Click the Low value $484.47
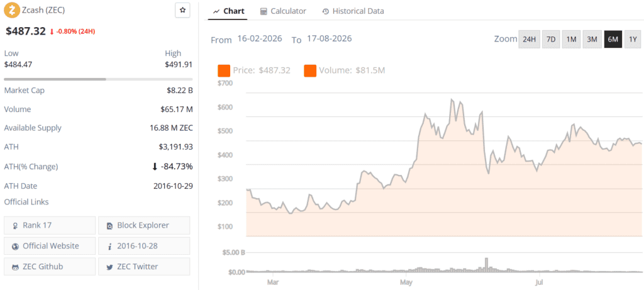644x290 pixels. pos(18,65)
